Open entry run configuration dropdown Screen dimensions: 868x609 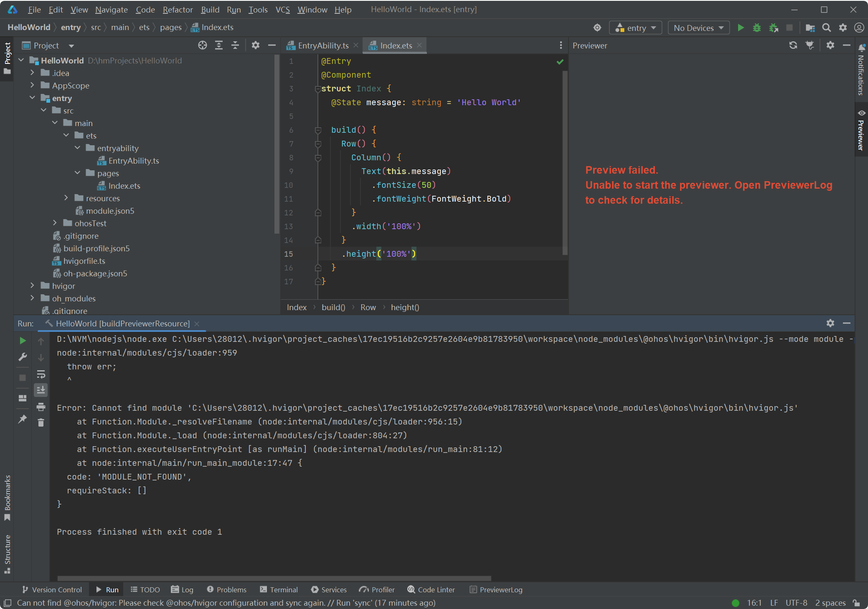pyautogui.click(x=636, y=28)
